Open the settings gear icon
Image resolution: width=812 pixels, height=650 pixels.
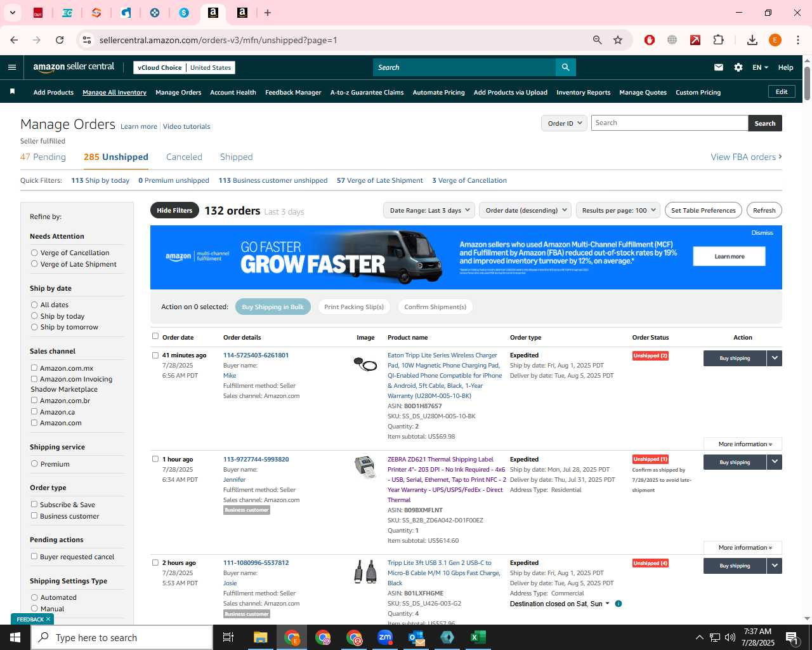click(x=738, y=67)
